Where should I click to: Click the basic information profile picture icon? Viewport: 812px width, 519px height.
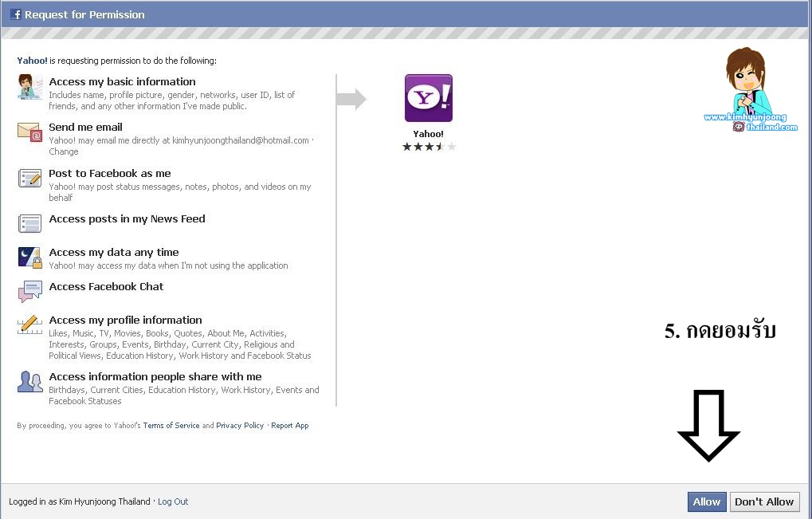click(30, 86)
